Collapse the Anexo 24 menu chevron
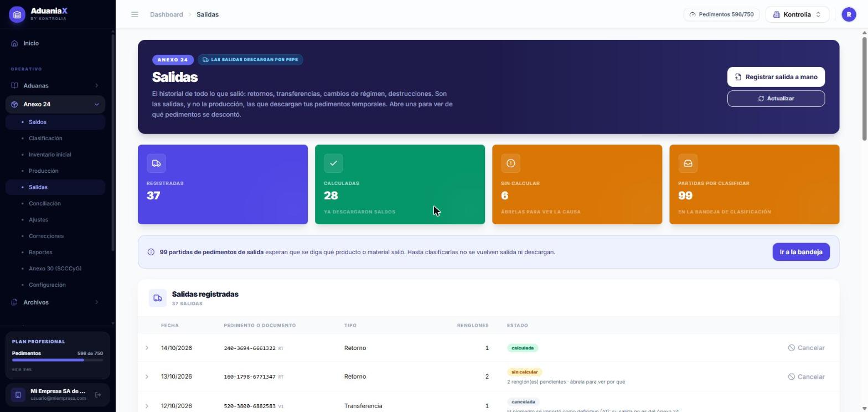868x412 pixels. click(96, 104)
